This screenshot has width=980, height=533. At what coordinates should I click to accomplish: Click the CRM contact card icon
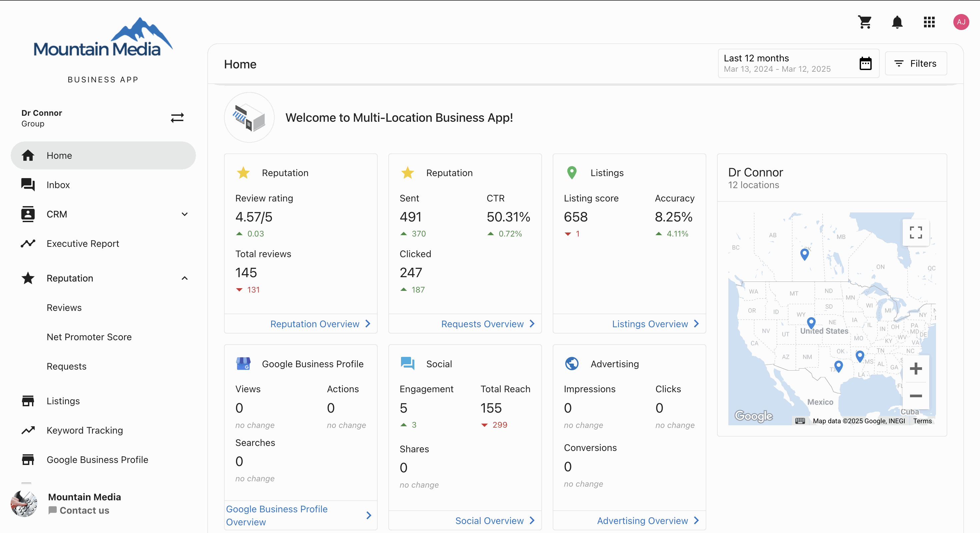click(28, 214)
